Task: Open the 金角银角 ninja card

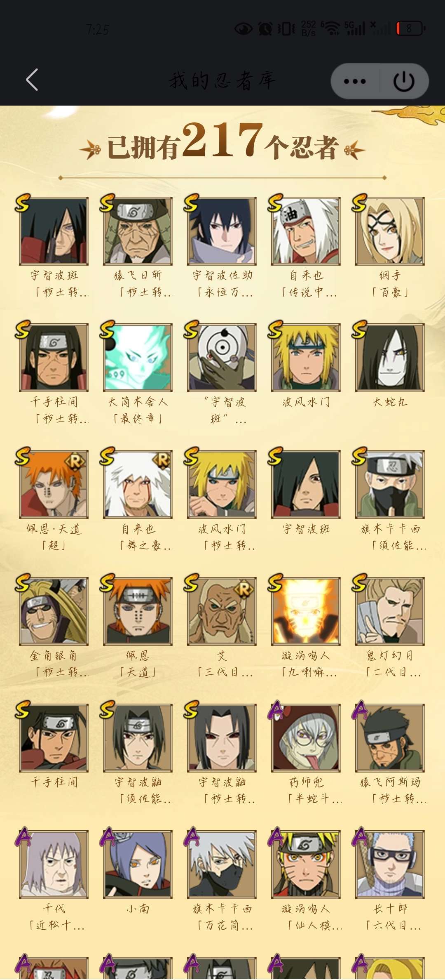Action: coord(54,611)
